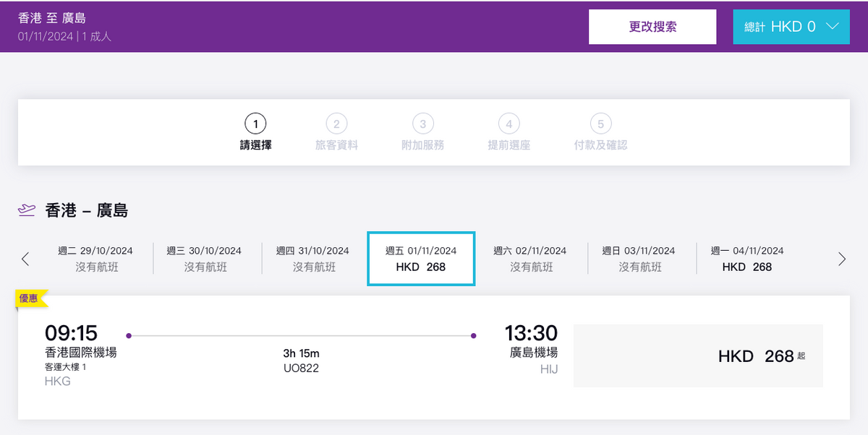868x435 pixels.
Task: Choose date 週五 01/11/2024 HKD 268
Action: click(421, 259)
